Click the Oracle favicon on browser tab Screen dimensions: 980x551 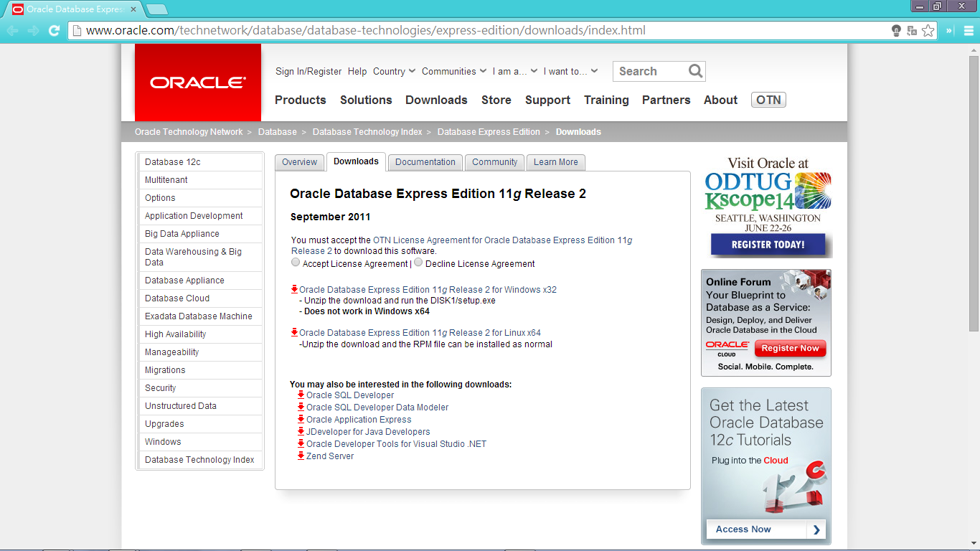pyautogui.click(x=18, y=9)
